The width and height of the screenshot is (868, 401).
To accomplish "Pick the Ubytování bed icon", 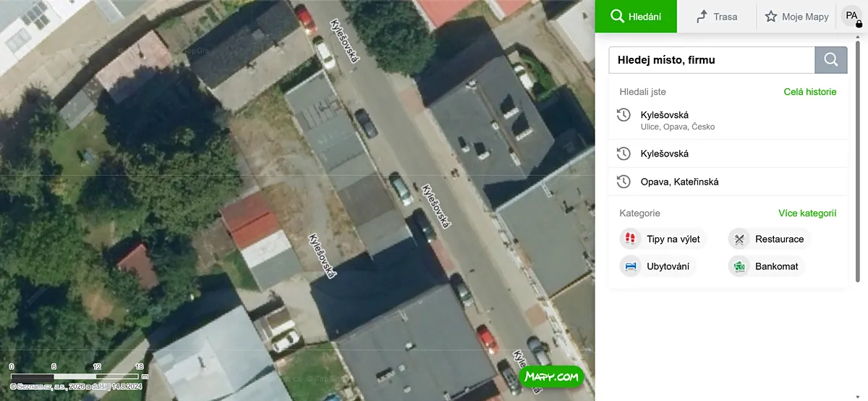I will (630, 266).
